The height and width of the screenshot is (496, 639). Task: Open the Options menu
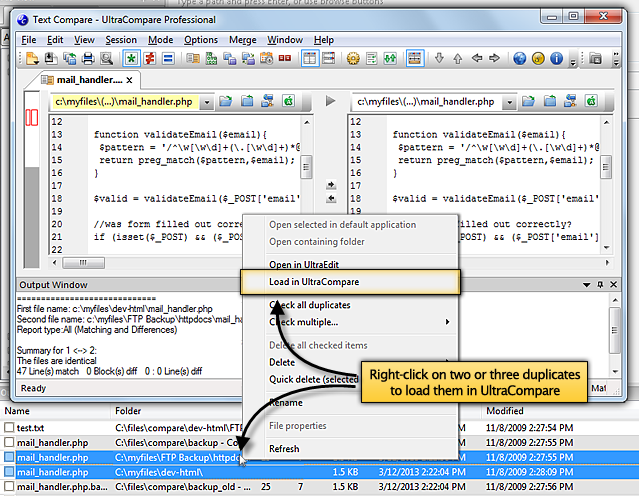201,40
